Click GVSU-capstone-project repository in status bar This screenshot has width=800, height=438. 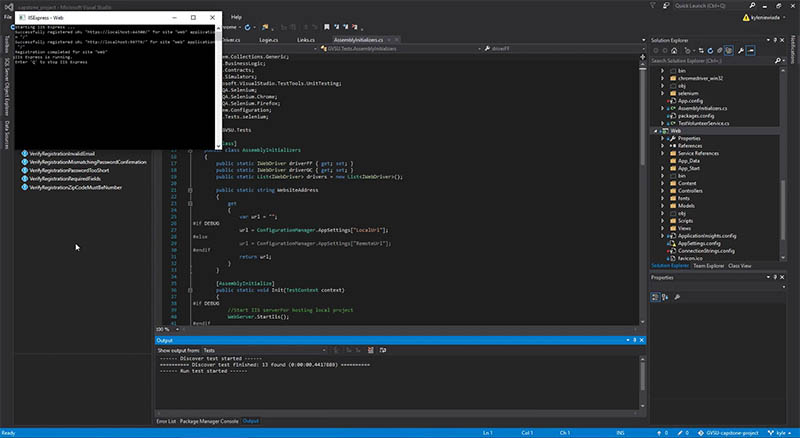728,433
